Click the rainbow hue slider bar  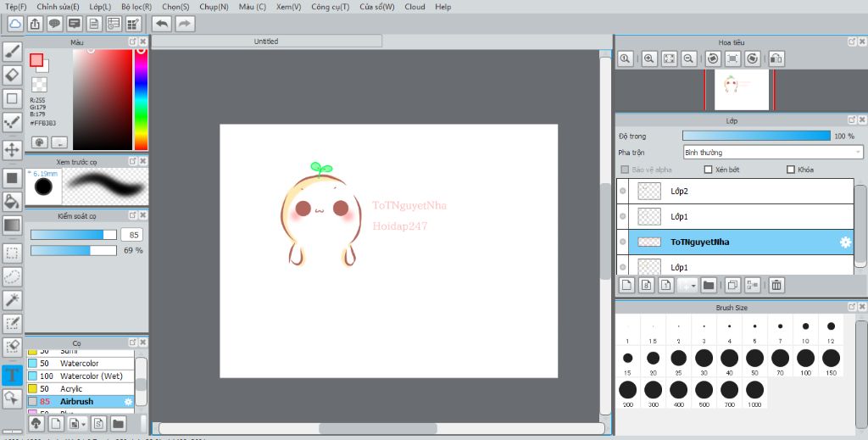pyautogui.click(x=141, y=99)
